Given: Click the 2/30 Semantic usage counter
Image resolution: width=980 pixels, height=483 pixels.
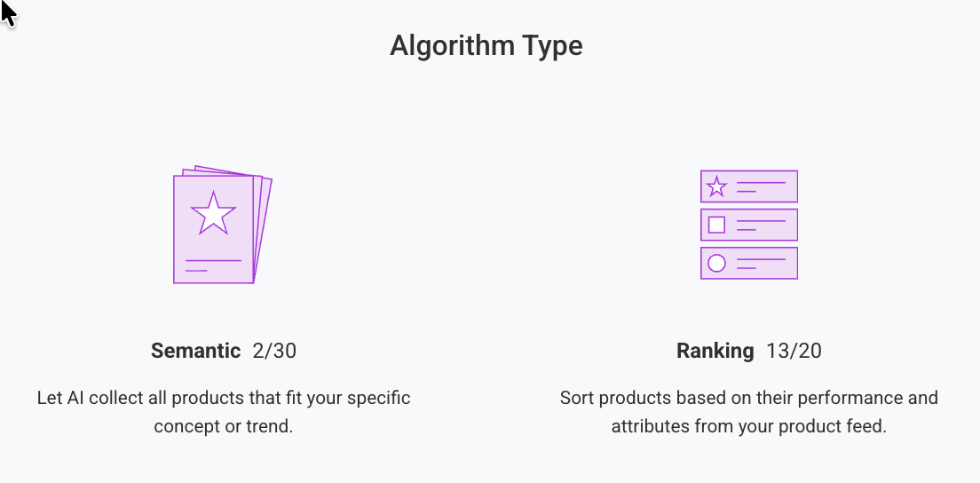Looking at the screenshot, I should pos(274,351).
